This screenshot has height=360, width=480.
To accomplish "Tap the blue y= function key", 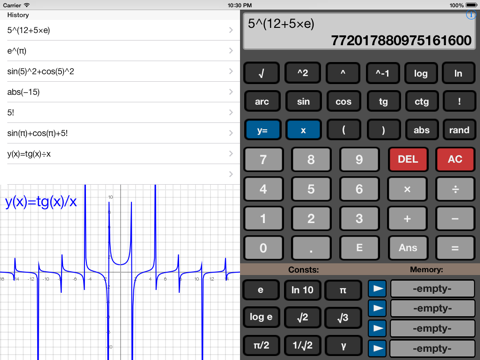I will click(263, 130).
